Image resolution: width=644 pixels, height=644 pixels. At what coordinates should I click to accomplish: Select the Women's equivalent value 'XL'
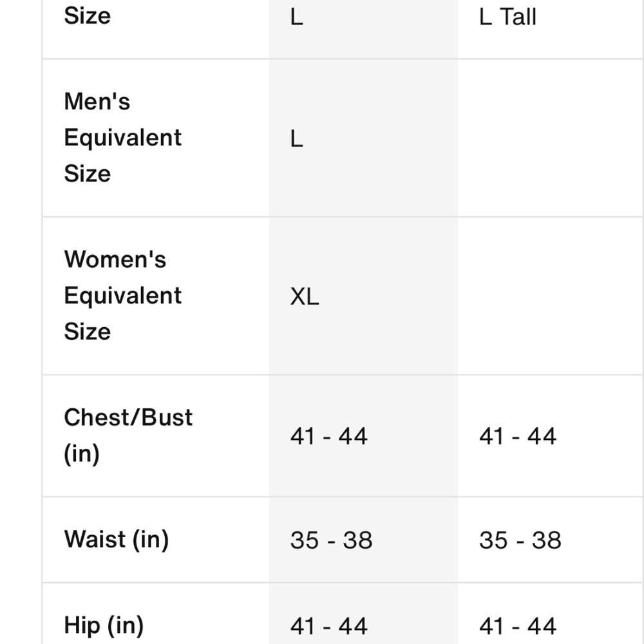click(305, 297)
